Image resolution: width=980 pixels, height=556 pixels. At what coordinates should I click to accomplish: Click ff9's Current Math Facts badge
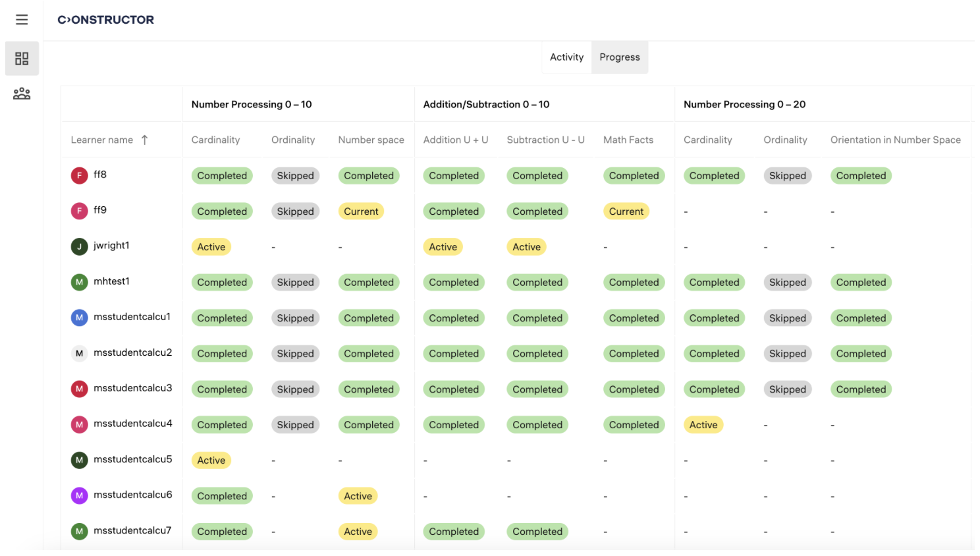(626, 211)
